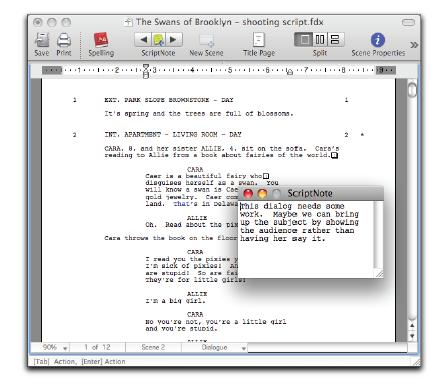Screen dimensions: 444x386
Task: Click the vertical scrollbar down arrow
Action: [412, 336]
